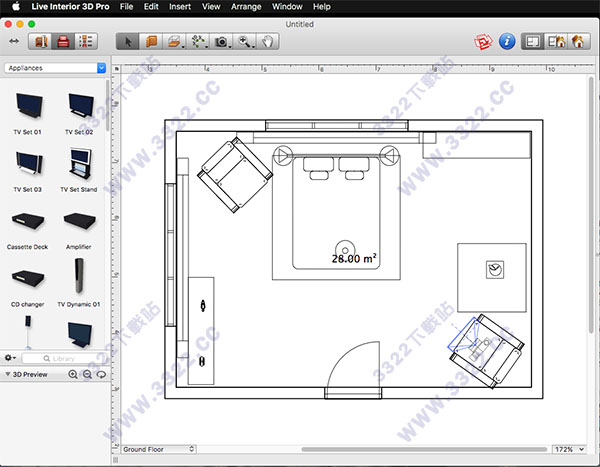Open the red SketchUp import icon
600x467 pixels.
483,41
